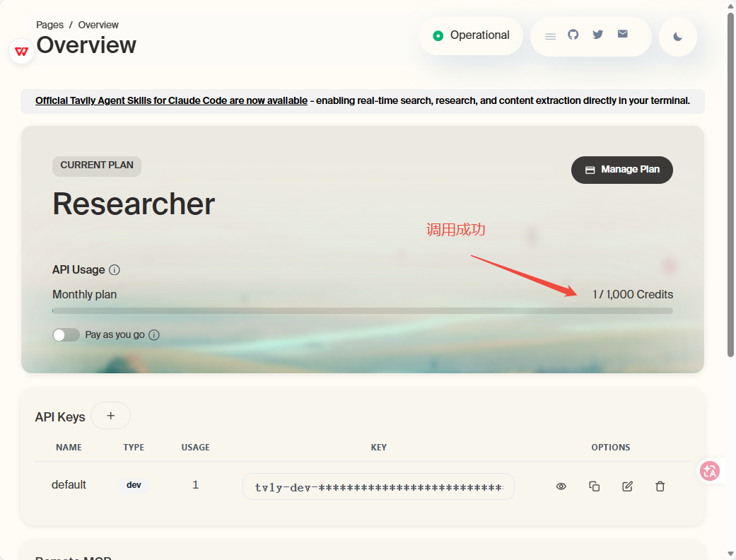Viewport: 736px width, 560px height.
Task: Show info icon next to API Usage
Action: 115,270
